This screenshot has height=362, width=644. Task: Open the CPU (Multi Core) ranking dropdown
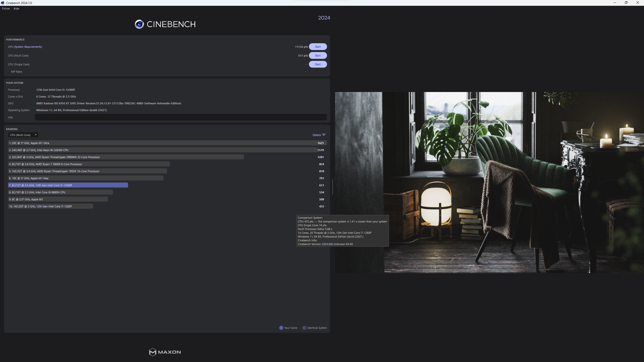click(x=23, y=135)
